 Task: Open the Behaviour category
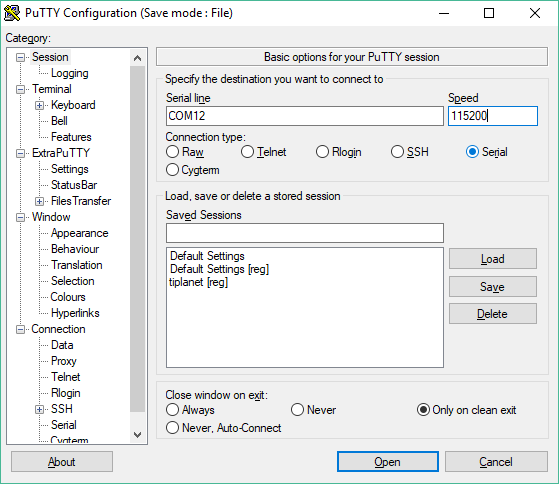click(x=75, y=249)
